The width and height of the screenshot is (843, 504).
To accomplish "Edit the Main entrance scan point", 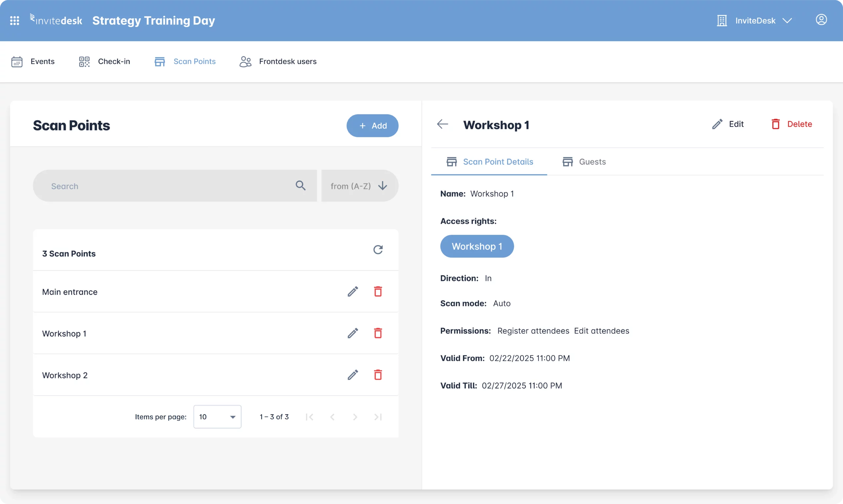I will (353, 291).
